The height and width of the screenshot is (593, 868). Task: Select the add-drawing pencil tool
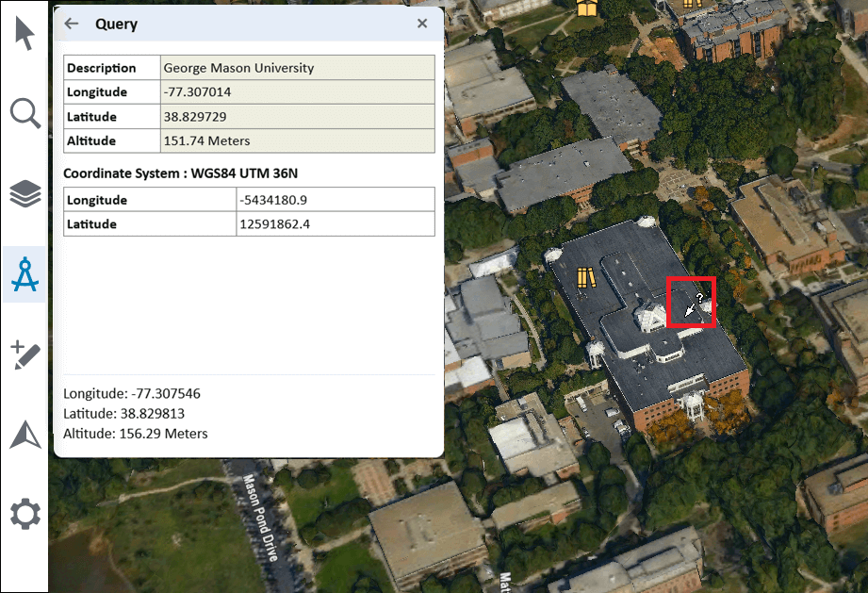[25, 354]
